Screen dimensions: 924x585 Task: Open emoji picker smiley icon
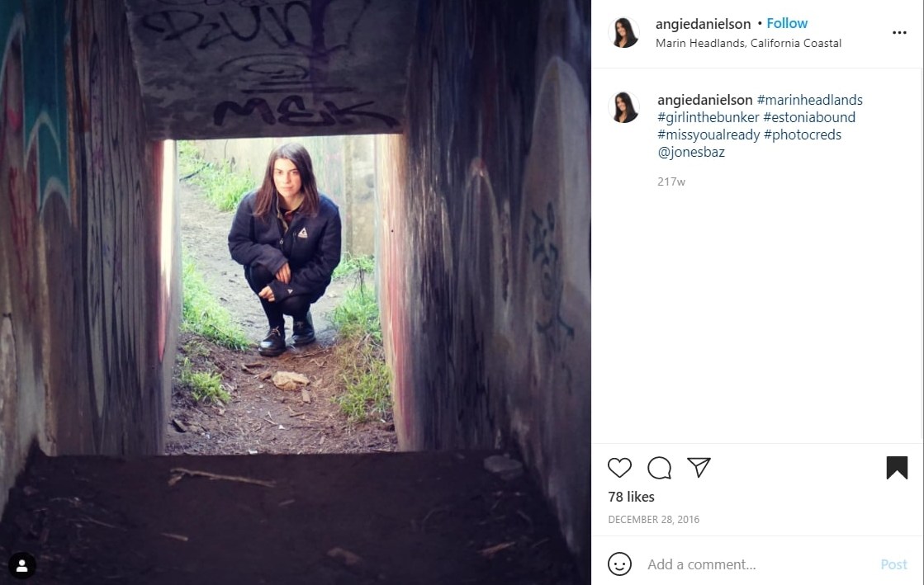point(619,564)
